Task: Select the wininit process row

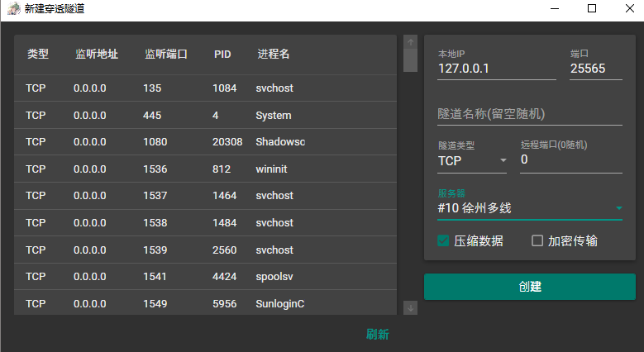Action: pyautogui.click(x=205, y=169)
